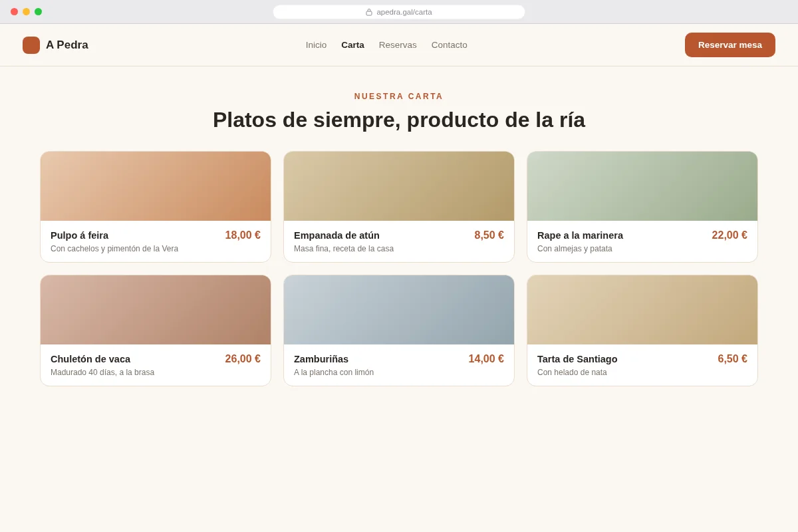This screenshot has width=798, height=532.
Task: Open the Inicio nav link
Action: tap(316, 45)
